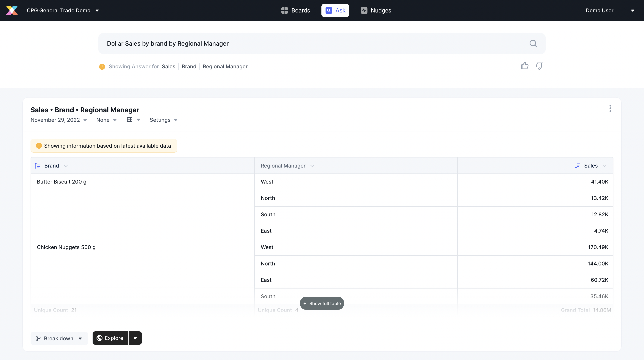This screenshot has width=644, height=360.
Task: Click the Sales • Brand • Regional Manager title
Action: [x=85, y=110]
